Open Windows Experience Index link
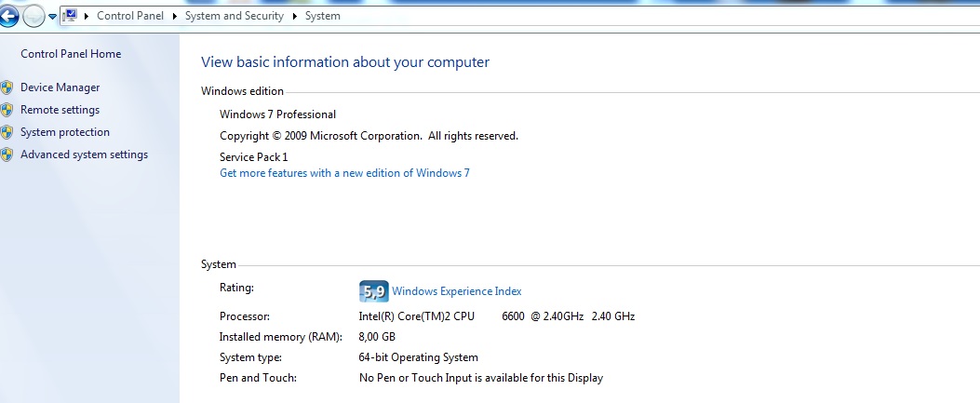Image resolution: width=980 pixels, height=403 pixels. pos(456,291)
